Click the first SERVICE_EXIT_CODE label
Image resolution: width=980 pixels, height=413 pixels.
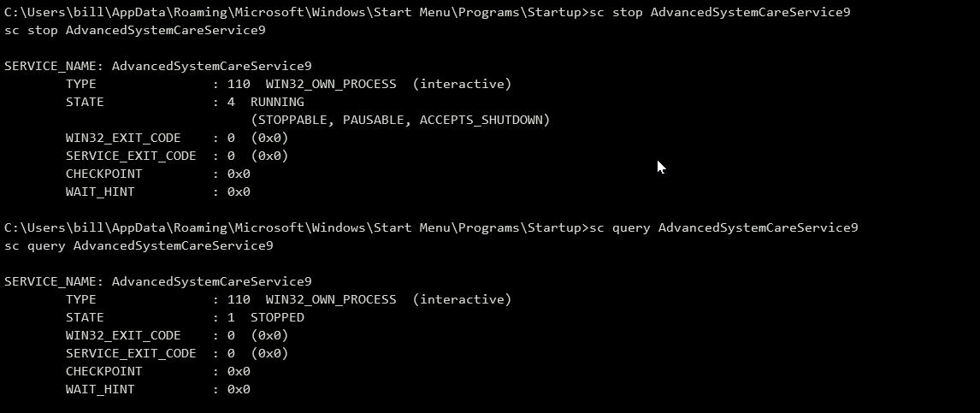point(131,156)
